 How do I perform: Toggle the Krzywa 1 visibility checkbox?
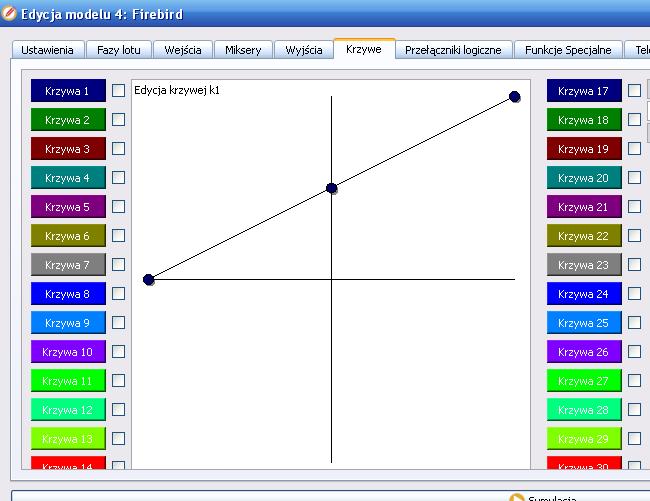pos(119,91)
